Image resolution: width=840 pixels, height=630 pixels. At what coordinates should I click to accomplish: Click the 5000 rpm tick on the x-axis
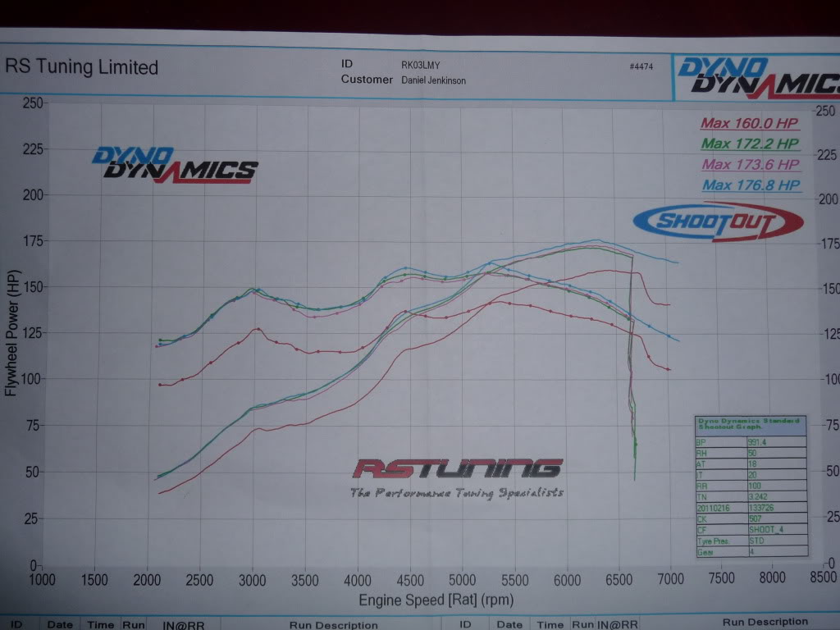pos(462,577)
